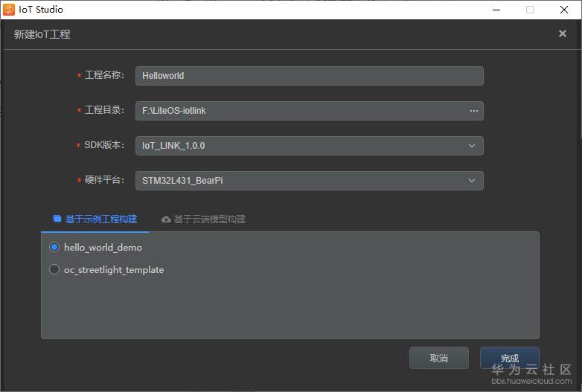This screenshot has width=582, height=392.
Task: Click the 硬件平台 label
Action: [x=104, y=180]
